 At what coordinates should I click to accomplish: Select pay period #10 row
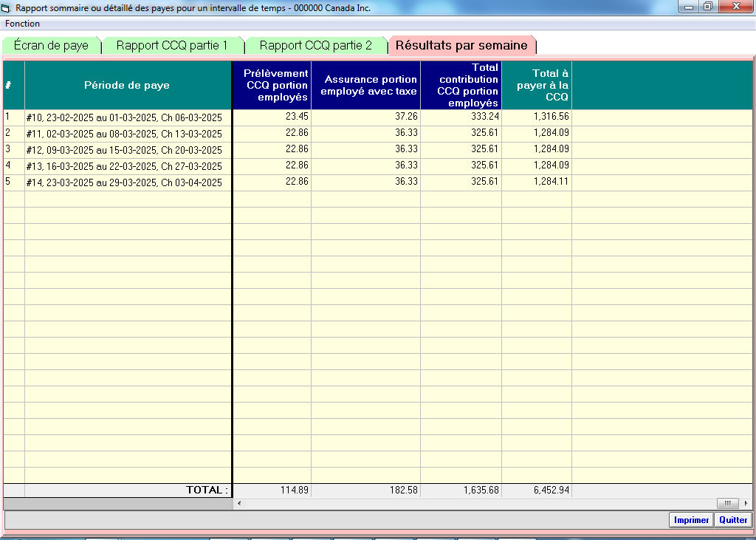123,117
